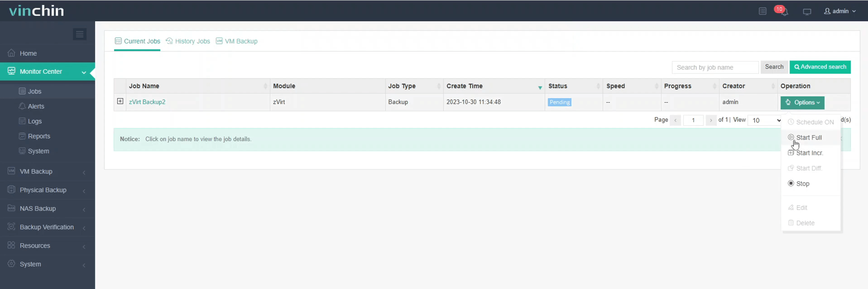
Task: Click the monitor screen icon in header
Action: pyautogui.click(x=807, y=11)
